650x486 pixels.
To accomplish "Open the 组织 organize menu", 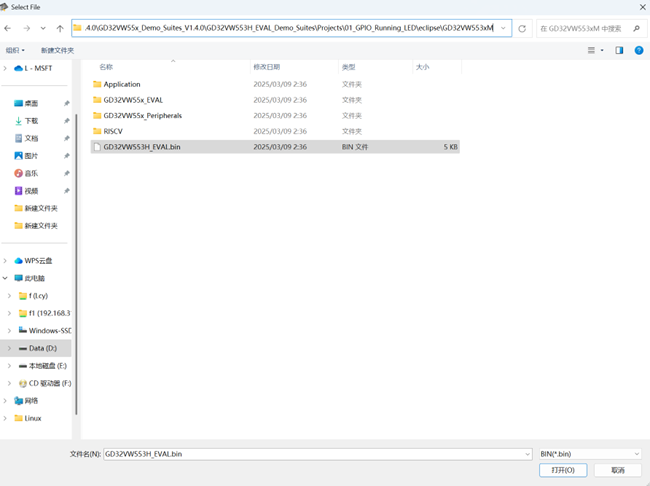I will click(x=15, y=50).
